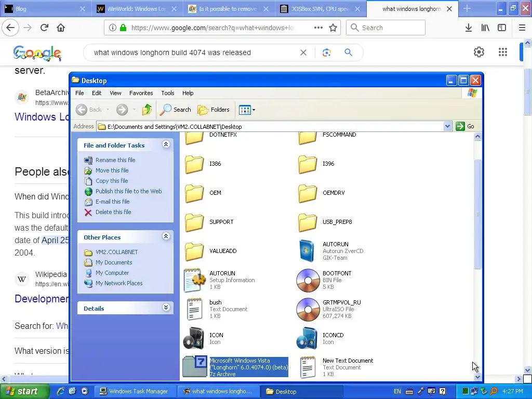Image resolution: width=532 pixels, height=399 pixels.
Task: Click the Explorer file list vertical scrollbar thumb
Action: pyautogui.click(x=477, y=214)
